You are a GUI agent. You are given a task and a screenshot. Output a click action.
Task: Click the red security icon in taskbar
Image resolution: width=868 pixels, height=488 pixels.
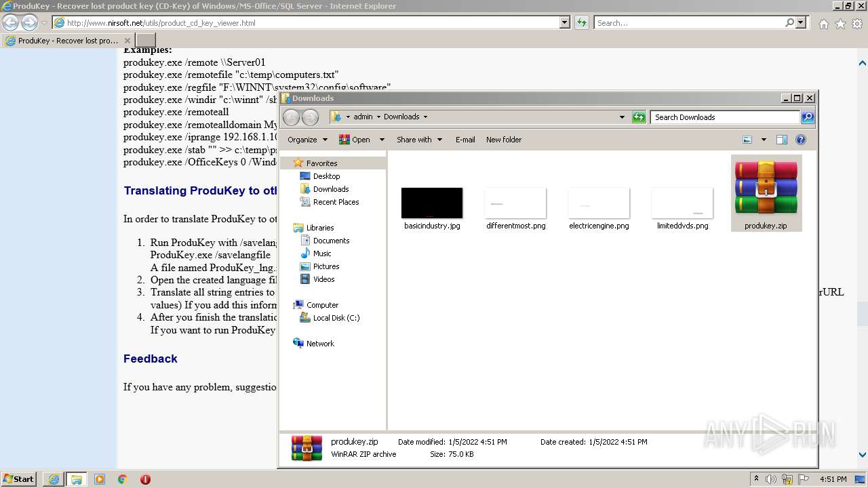[145, 479]
